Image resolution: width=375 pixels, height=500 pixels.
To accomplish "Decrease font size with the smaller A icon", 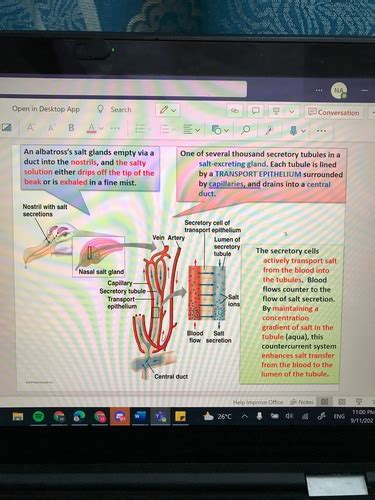I will (51, 128).
